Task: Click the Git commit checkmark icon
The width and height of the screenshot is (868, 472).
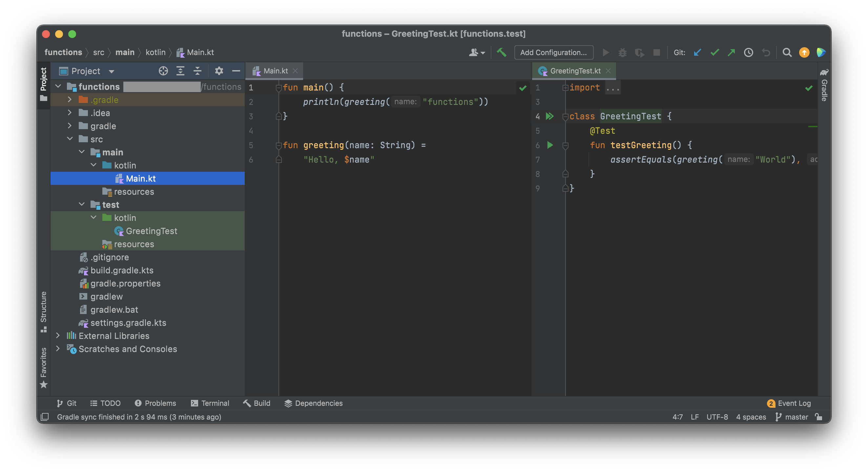Action: 714,52
